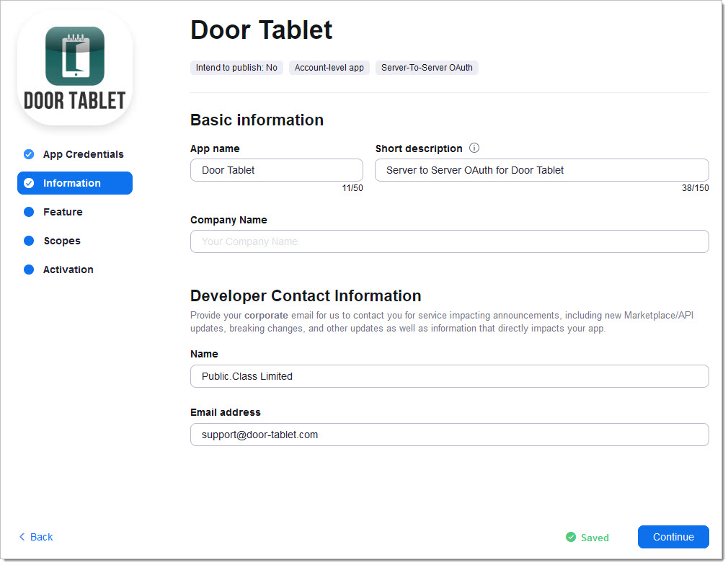Click the Continue button

[x=673, y=537]
